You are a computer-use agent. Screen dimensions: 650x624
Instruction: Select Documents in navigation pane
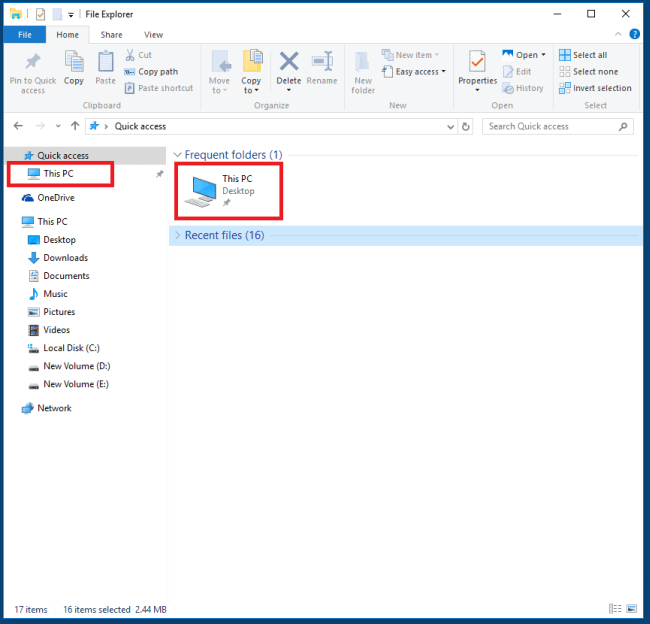58,276
